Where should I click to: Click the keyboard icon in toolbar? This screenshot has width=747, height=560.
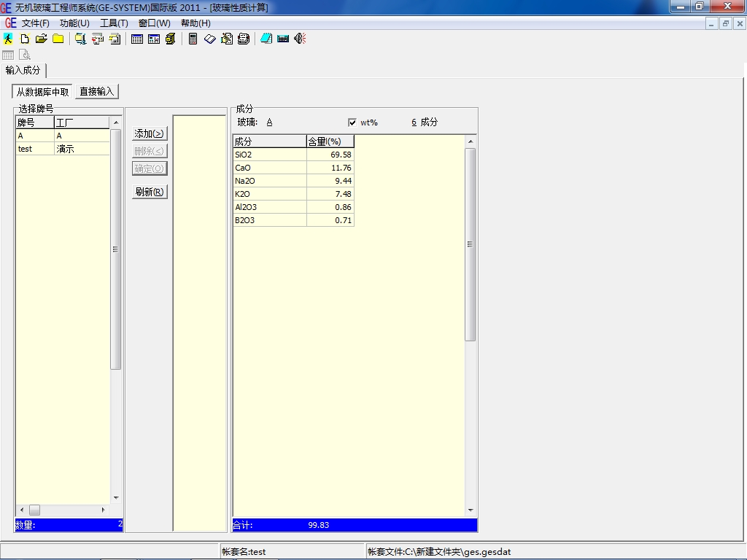[x=283, y=39]
